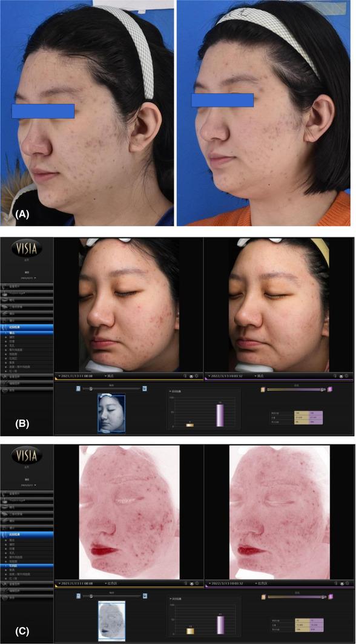
Task: Select the 毛孔 item in panel B's sidebar
Action: [x=27, y=347]
